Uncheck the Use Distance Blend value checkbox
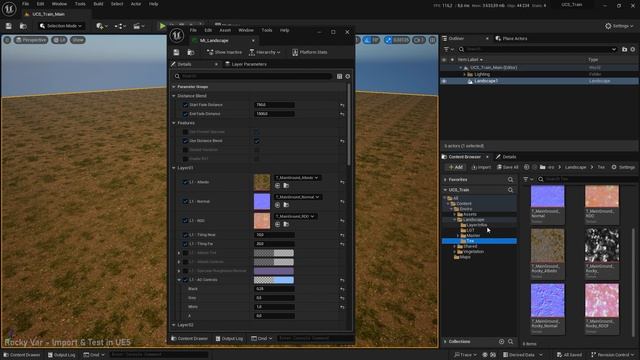 (x=257, y=141)
